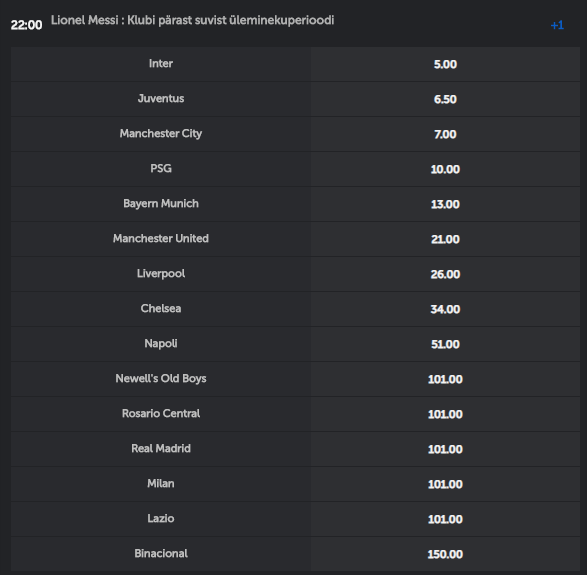Select Napoli odds 51.00
Screen dimensions: 587x575
click(445, 344)
